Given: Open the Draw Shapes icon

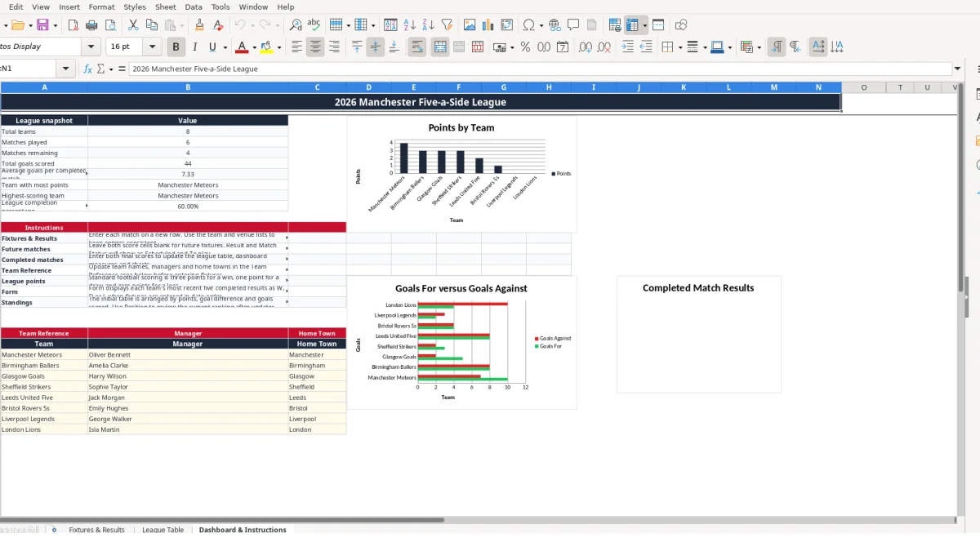Looking at the screenshot, I should tap(681, 25).
